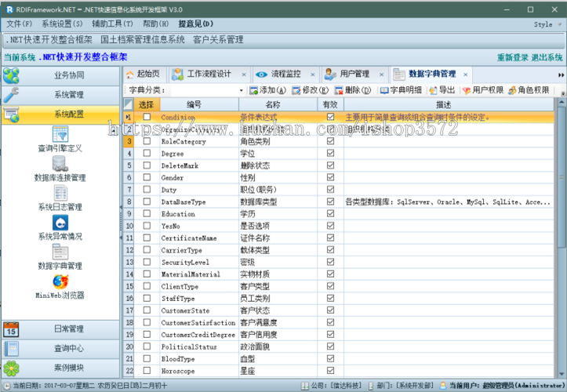Screen dimensions: 567x392
Task: Click the 用户管理 user tab icon
Action: point(330,74)
